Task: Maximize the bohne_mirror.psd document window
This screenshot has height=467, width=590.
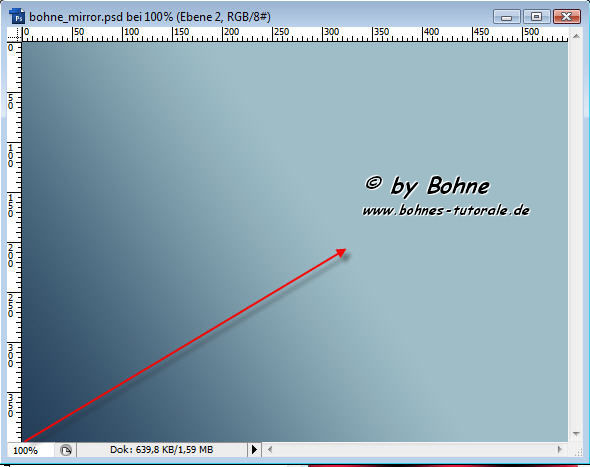Action: pyautogui.click(x=537, y=17)
